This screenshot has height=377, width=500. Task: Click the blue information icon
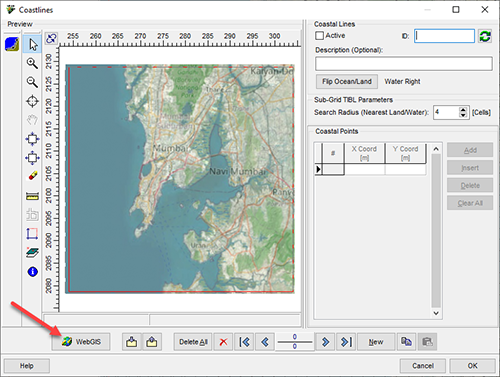32,272
